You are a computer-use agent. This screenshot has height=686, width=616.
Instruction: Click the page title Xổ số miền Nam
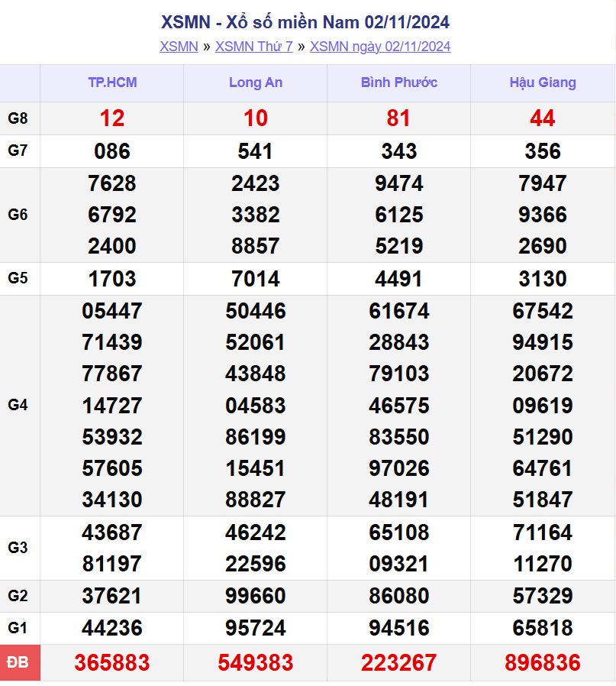[x=305, y=21]
